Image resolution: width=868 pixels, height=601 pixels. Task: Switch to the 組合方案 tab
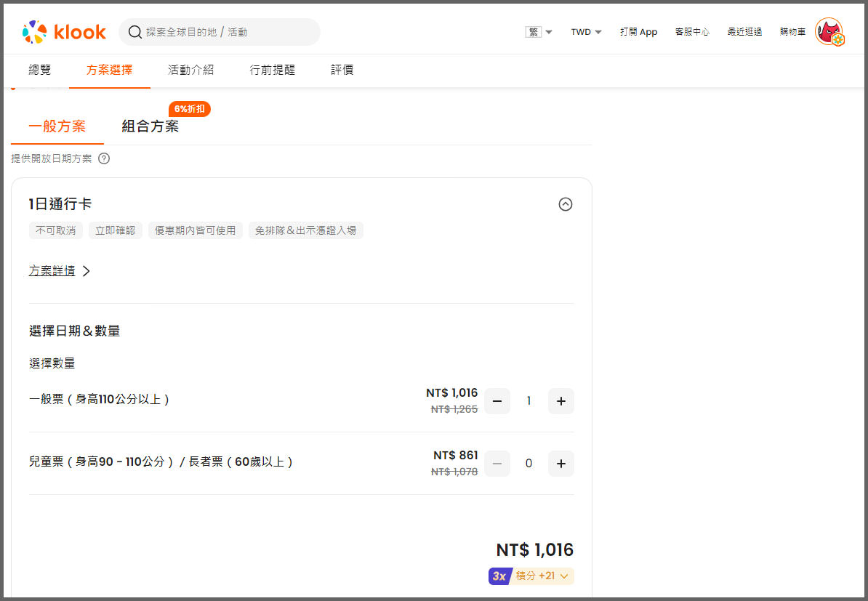(150, 126)
